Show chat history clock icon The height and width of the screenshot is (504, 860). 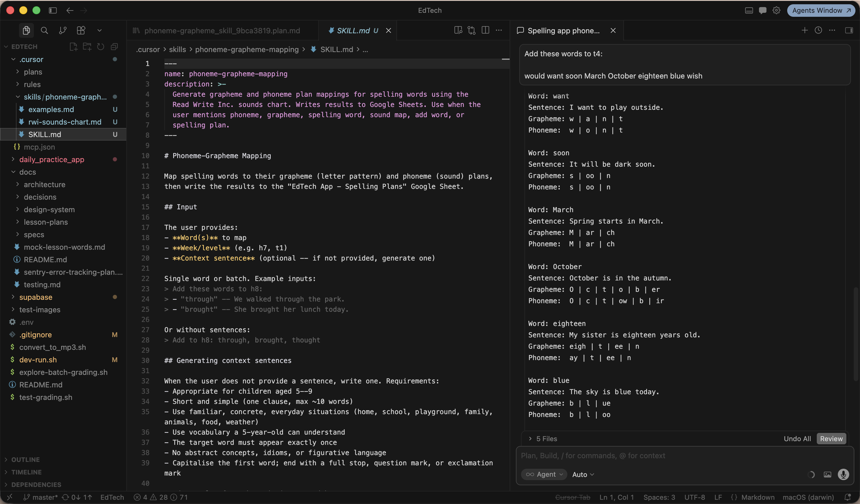click(x=818, y=30)
